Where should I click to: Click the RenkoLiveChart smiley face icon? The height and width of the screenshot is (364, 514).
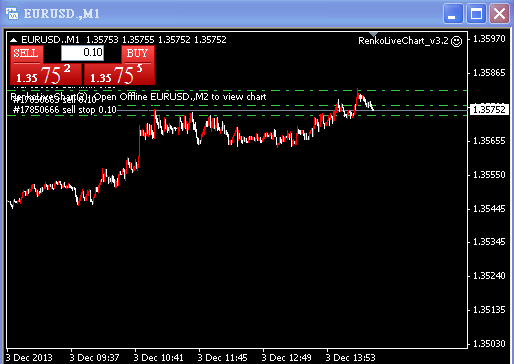(x=456, y=41)
